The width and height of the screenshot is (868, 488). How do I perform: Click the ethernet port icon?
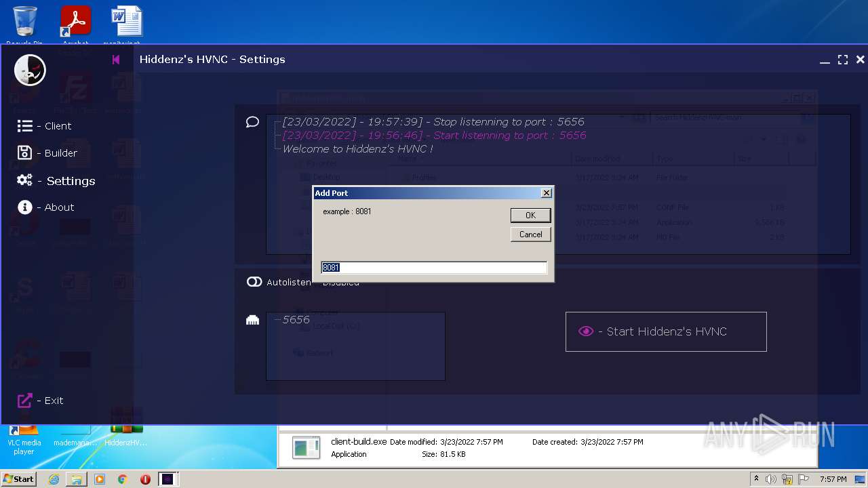coord(252,320)
